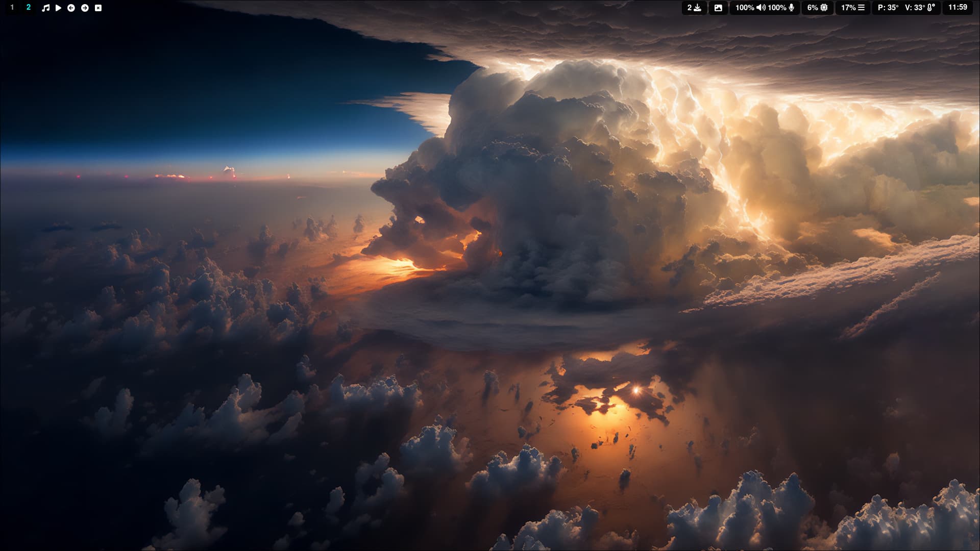Select workspace 2 in the bar
This screenshot has width=980, height=551.
point(29,8)
